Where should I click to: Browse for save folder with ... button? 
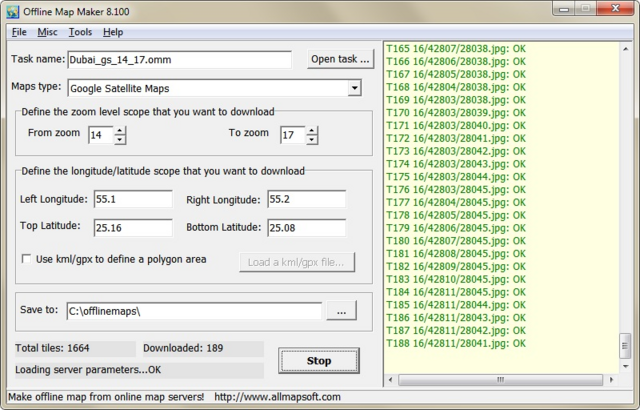pyautogui.click(x=341, y=311)
